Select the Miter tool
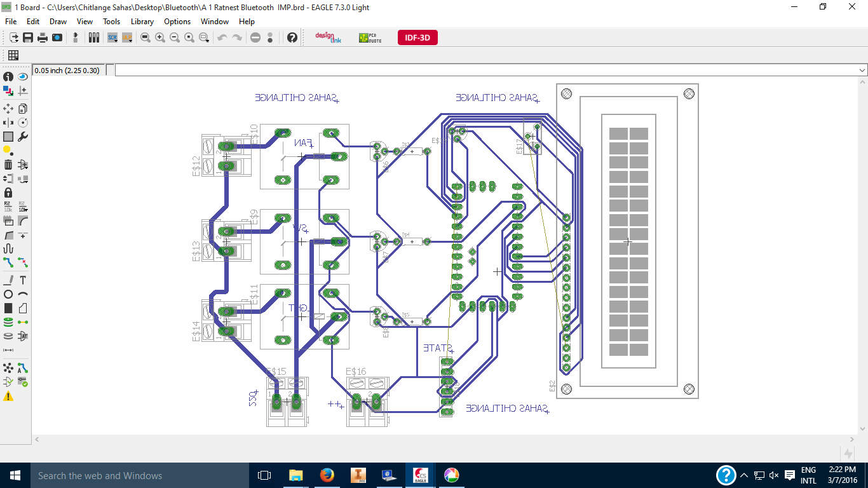 coord(23,220)
